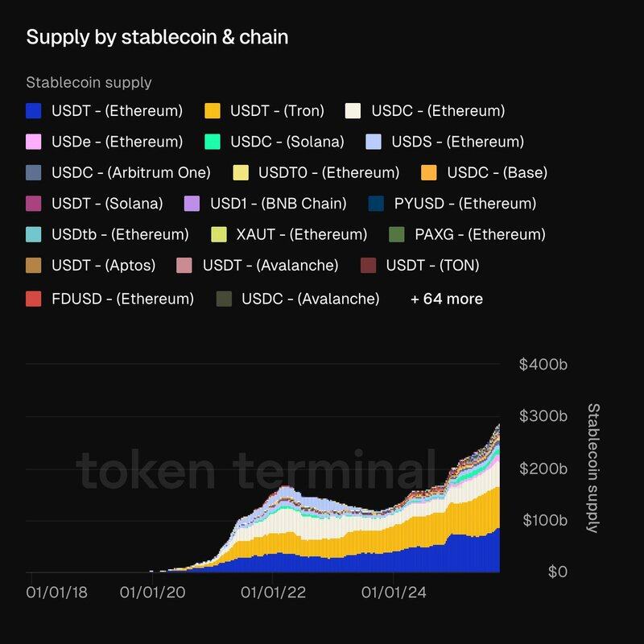Toggle the USDC - (Arbitrum One) series label

130,172
